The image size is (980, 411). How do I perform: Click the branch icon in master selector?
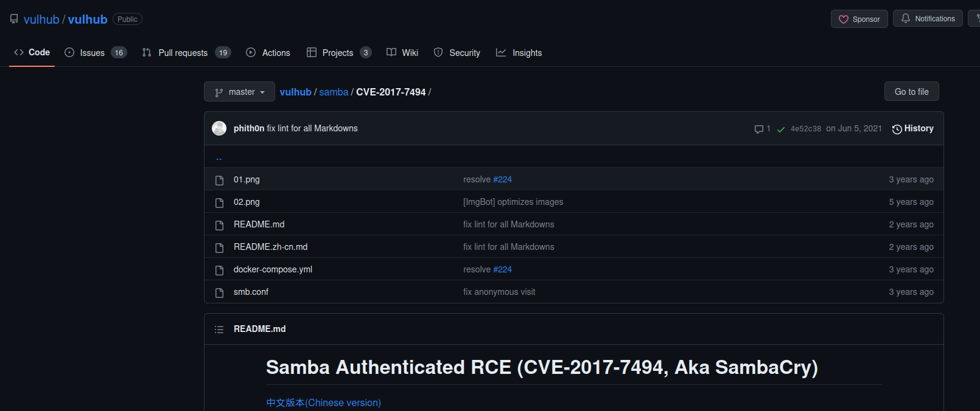point(219,92)
